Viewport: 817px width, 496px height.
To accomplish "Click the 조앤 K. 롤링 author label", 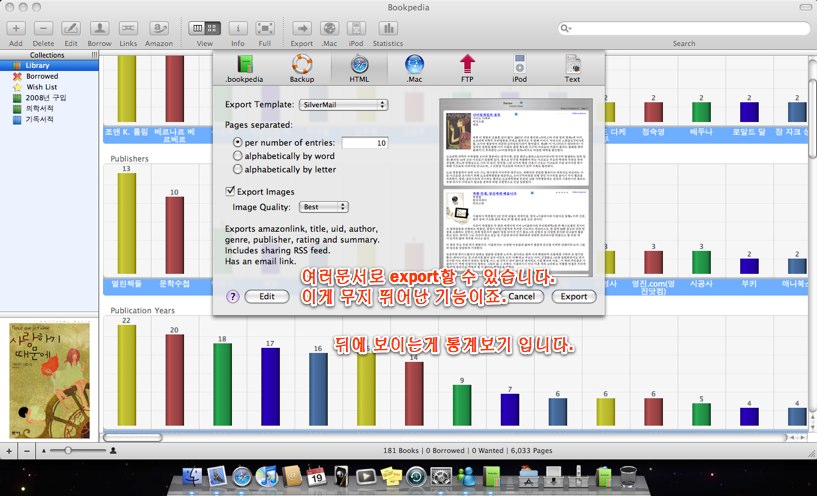I will click(127, 132).
